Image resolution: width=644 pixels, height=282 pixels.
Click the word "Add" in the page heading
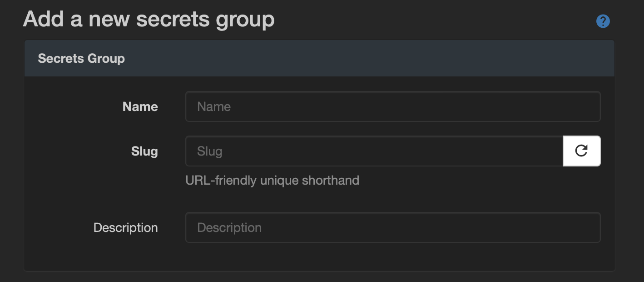pos(39,19)
